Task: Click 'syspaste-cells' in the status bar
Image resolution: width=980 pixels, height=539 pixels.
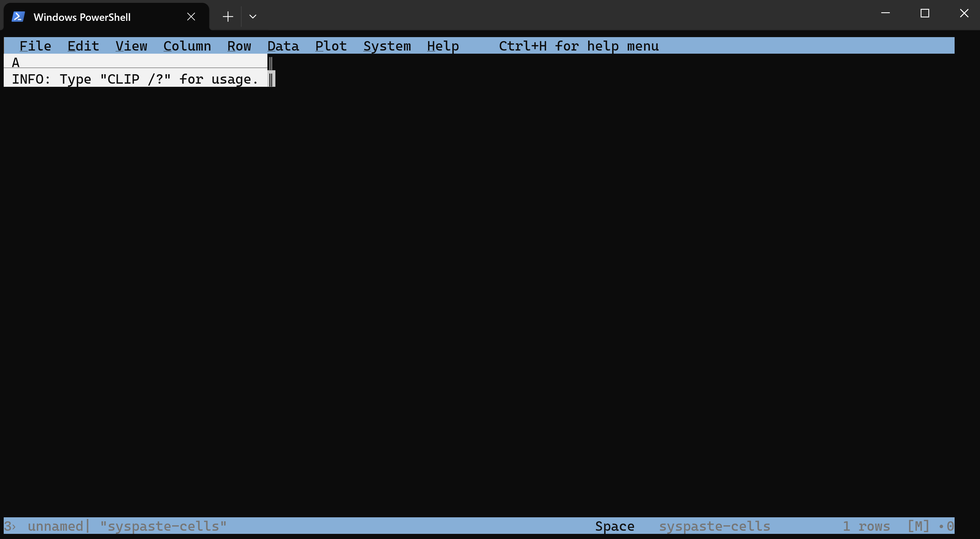Action: [x=715, y=526]
